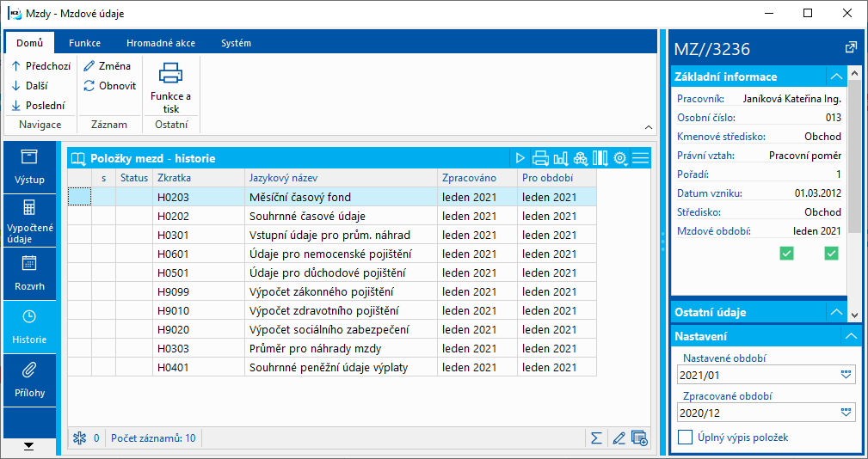
Task: Select the row Průměr pro náhrady mzdy
Action: pyautogui.click(x=332, y=348)
